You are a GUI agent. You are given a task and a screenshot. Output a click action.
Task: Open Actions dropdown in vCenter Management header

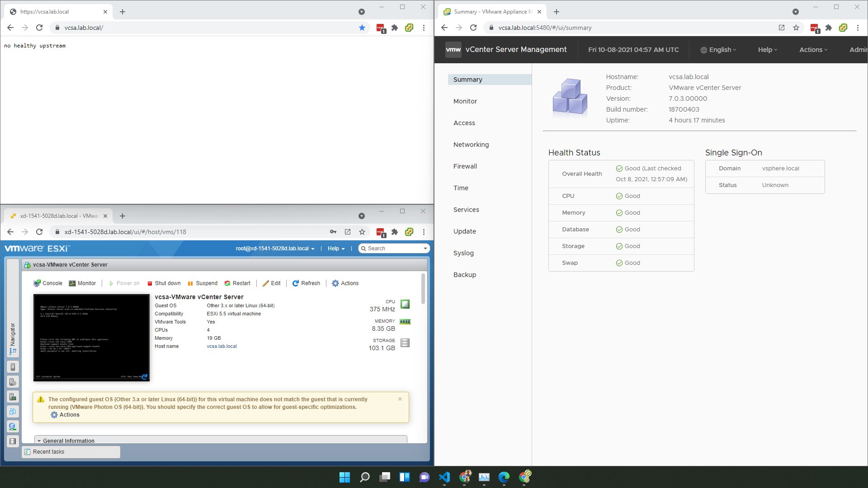tap(813, 50)
